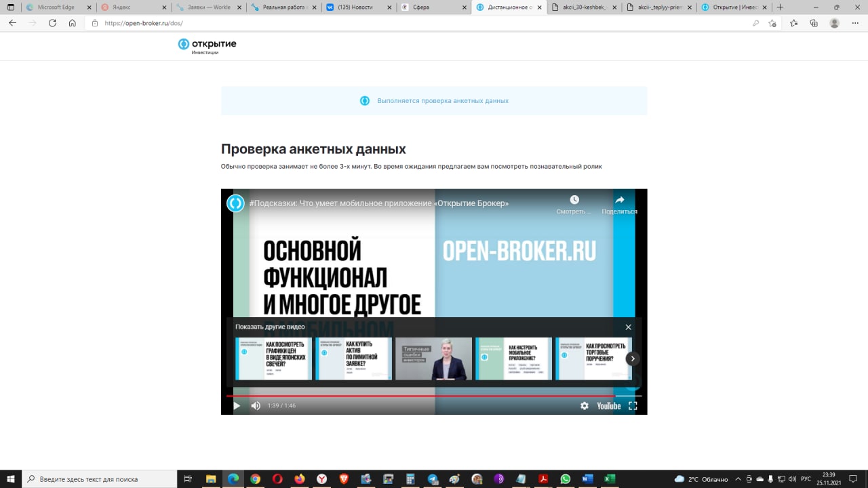Open the Windows Start menu
This screenshot has height=488, width=868.
tap(10, 479)
